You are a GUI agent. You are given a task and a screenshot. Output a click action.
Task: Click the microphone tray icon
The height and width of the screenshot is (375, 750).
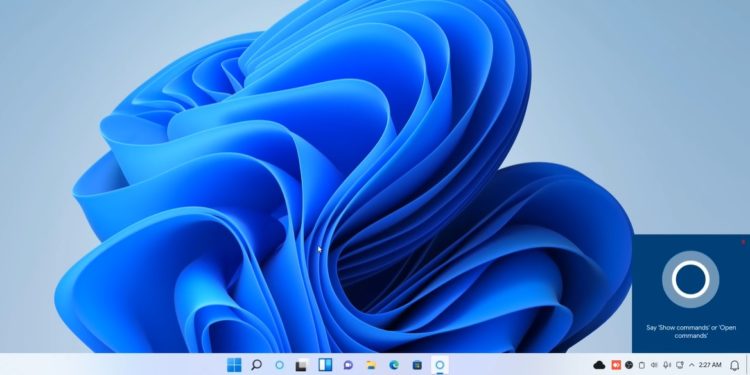point(667,365)
